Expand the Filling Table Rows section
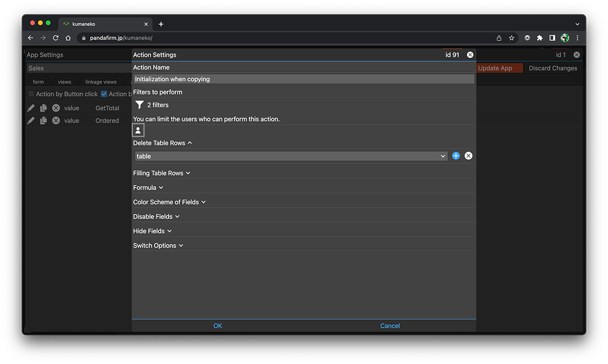 tap(161, 173)
